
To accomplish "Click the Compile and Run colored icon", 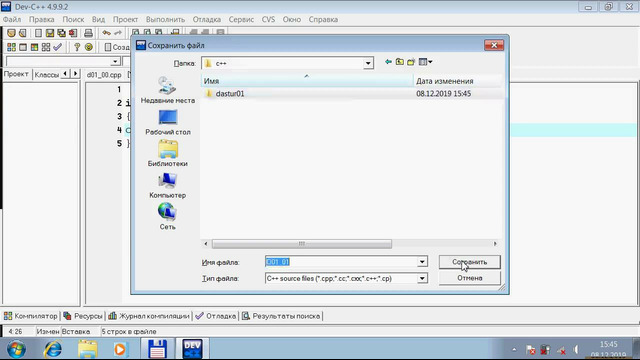I will (34, 47).
